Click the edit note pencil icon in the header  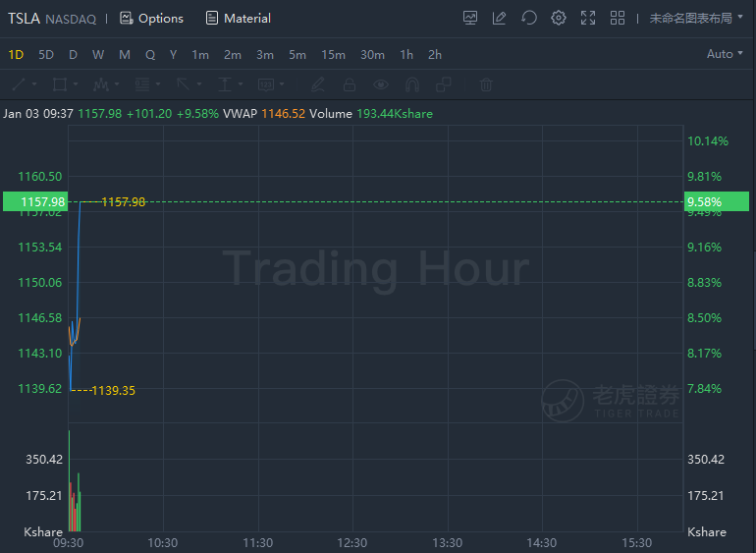[500, 19]
